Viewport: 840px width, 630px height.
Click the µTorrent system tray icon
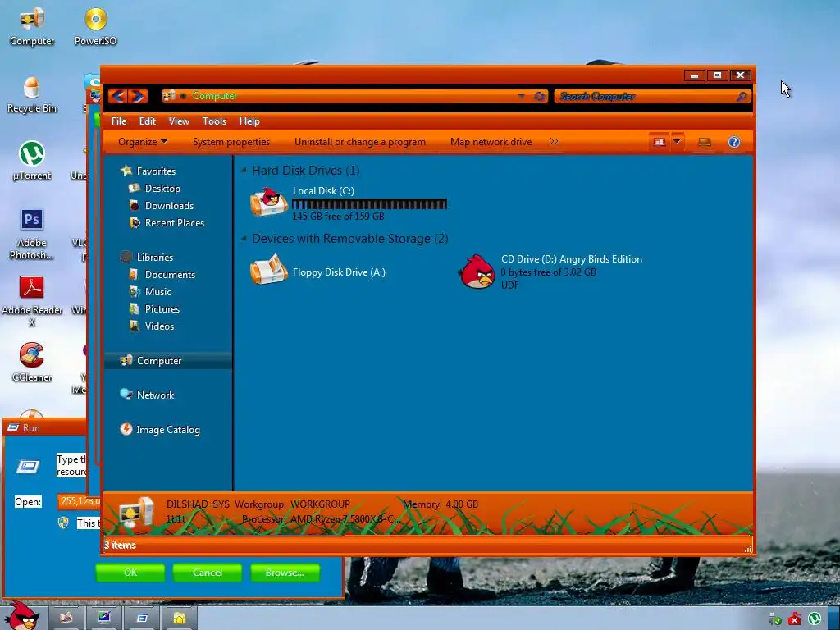815,619
